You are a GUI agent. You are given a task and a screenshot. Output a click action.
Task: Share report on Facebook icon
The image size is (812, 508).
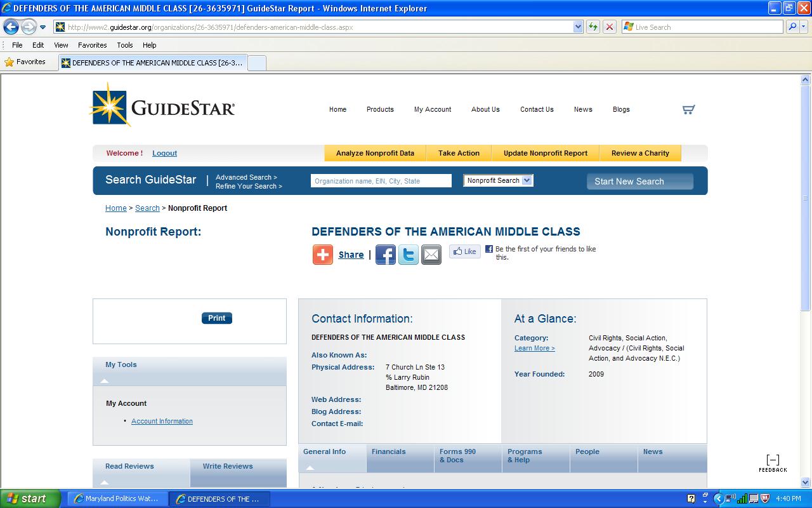[386, 255]
